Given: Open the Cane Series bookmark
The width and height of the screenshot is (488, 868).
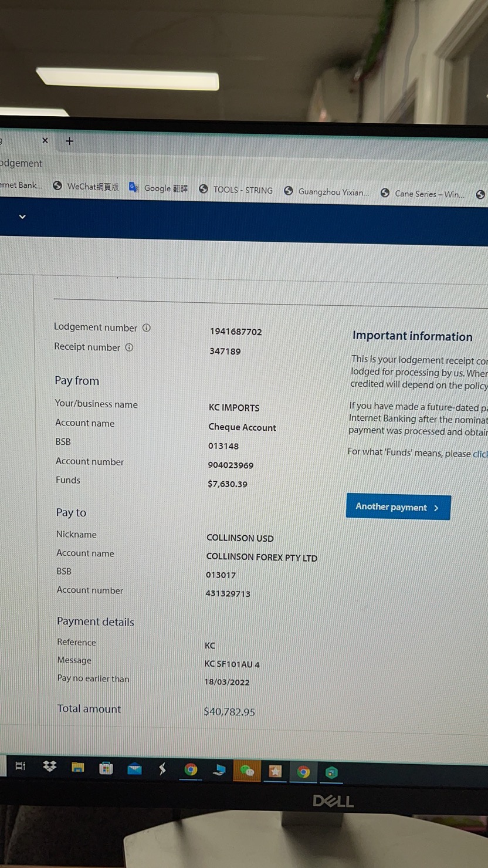Looking at the screenshot, I should point(422,194).
